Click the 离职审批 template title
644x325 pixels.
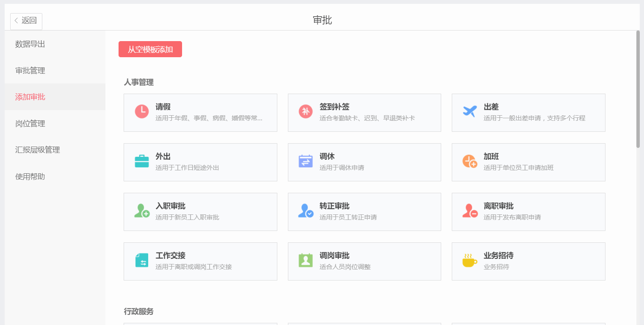[498, 206]
